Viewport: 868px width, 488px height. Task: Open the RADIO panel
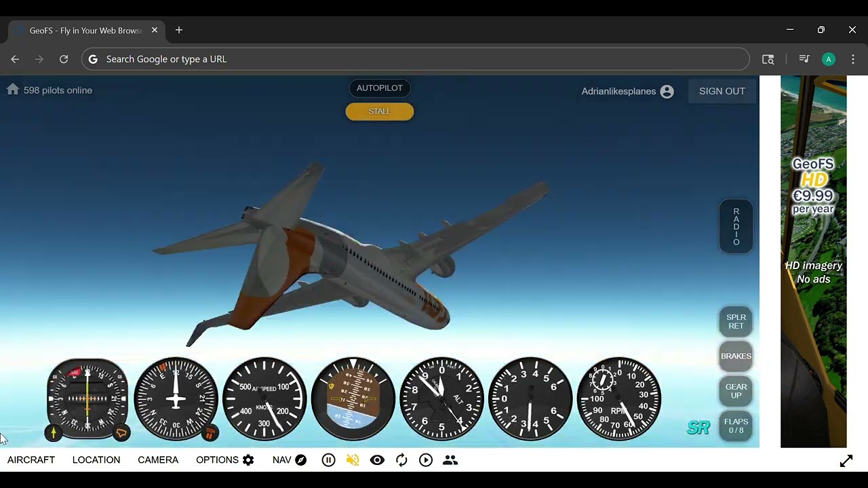coord(736,227)
